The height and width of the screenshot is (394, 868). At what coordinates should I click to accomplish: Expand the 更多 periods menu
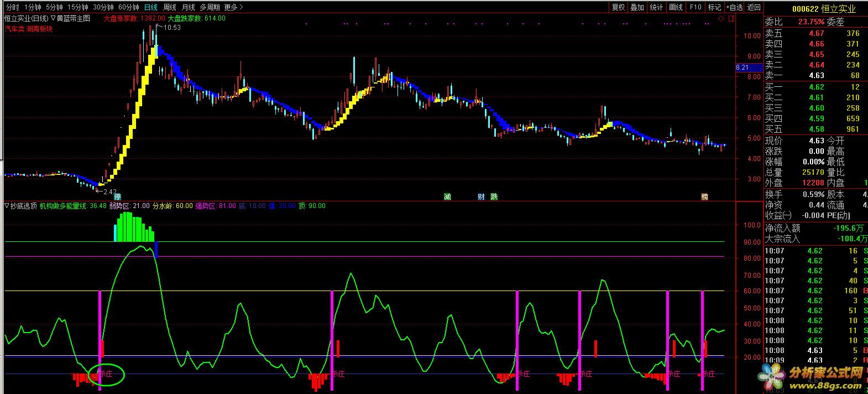coord(233,7)
